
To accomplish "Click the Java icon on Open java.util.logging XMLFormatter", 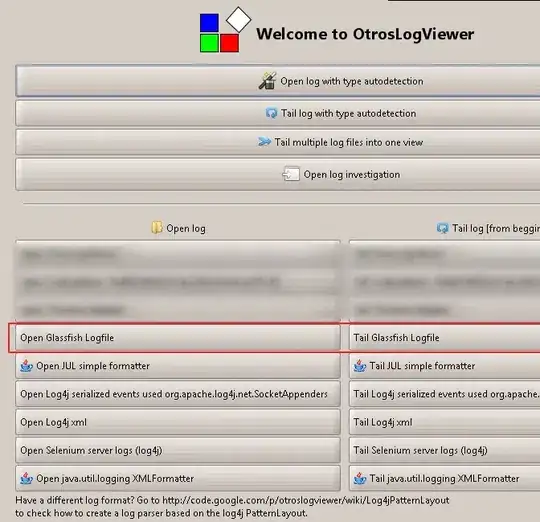I will [26, 478].
